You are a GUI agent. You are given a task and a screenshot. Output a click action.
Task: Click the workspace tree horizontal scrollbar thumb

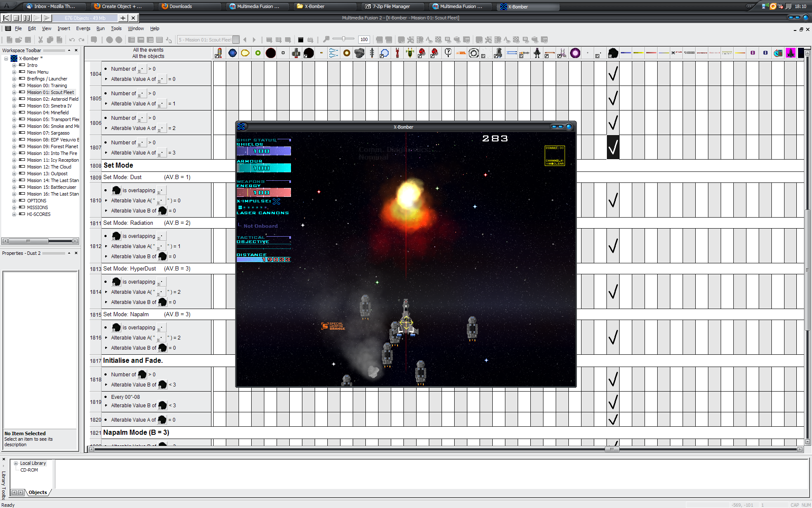(28, 241)
